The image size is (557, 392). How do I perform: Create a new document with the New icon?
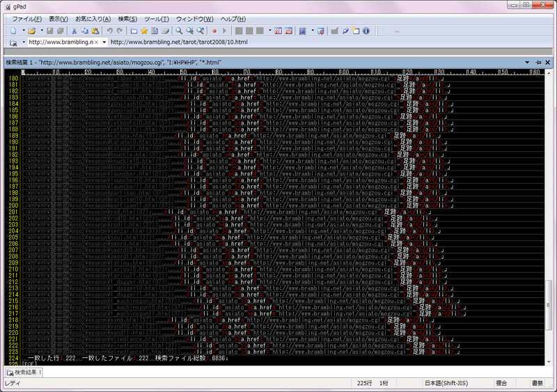click(x=13, y=31)
